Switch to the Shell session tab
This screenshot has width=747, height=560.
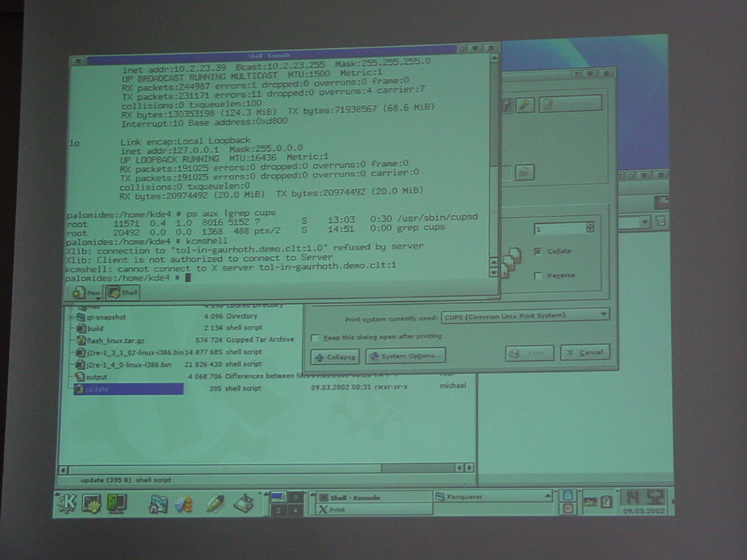pyautogui.click(x=123, y=292)
